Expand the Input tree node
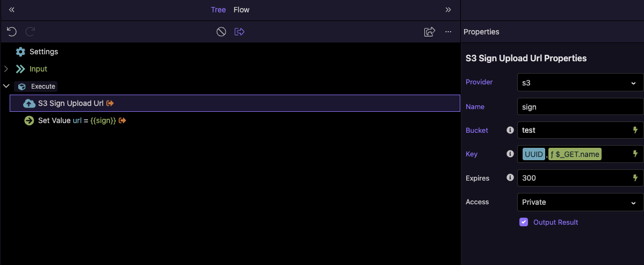644x265 pixels. [x=6, y=69]
